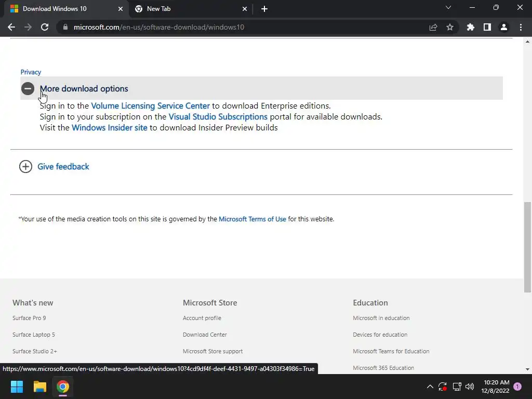This screenshot has width=532, height=399.
Task: Click the More download options heading
Action: point(84,88)
